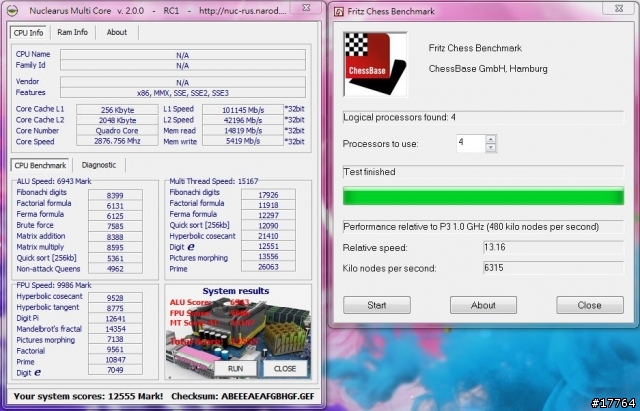Click the Features field x86, MMX, SSE
The height and width of the screenshot is (411, 640).
183,93
